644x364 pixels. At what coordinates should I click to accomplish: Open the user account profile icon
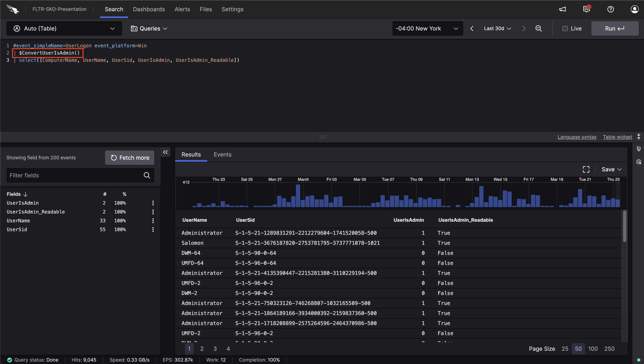point(635,9)
